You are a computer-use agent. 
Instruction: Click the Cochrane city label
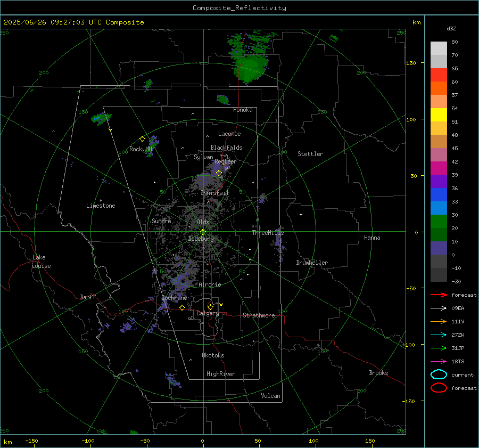click(174, 298)
